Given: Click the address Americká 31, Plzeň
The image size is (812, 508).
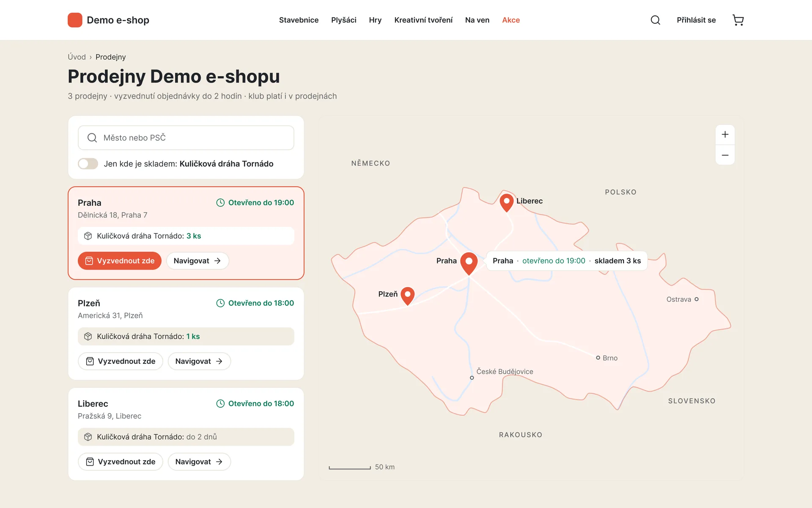Looking at the screenshot, I should tap(110, 315).
